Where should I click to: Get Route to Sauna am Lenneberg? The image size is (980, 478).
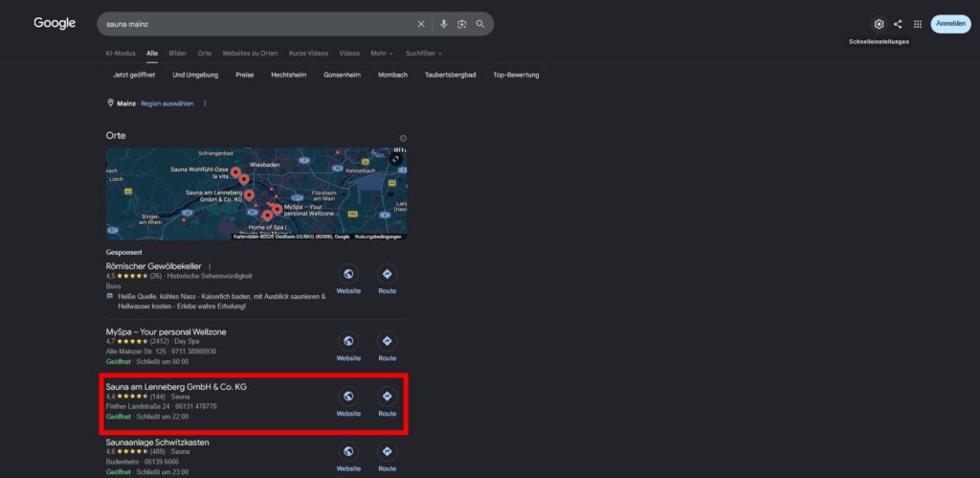[x=387, y=402]
